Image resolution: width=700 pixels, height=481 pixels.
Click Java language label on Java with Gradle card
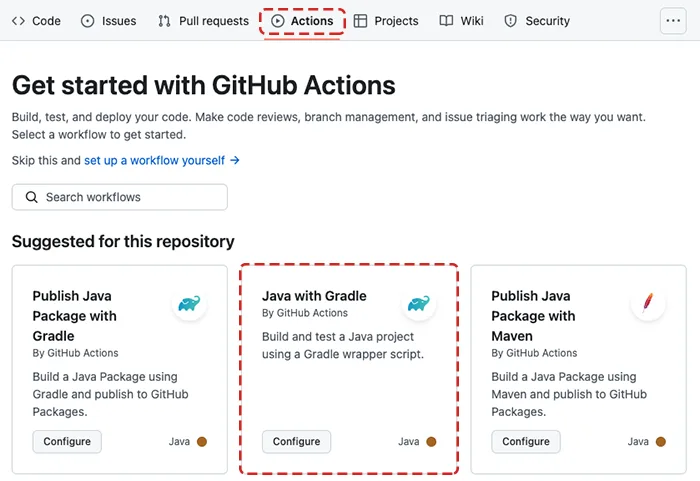[408, 442]
